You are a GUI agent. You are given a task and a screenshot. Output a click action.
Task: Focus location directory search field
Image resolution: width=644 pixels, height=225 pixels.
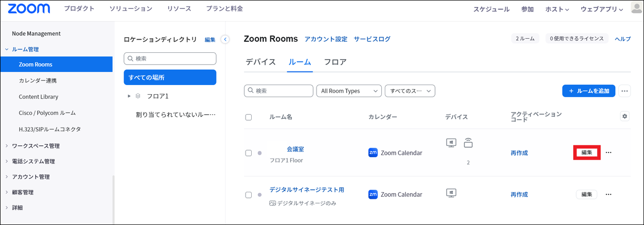pyautogui.click(x=170, y=58)
